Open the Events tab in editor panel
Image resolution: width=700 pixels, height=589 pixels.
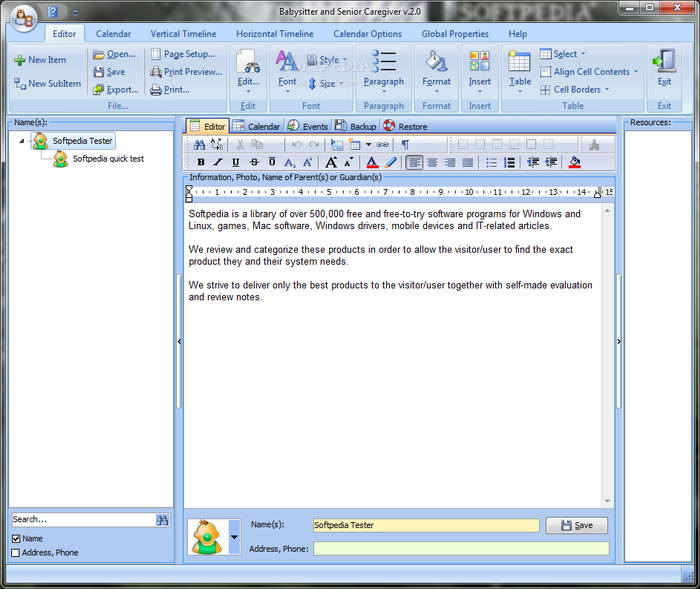pyautogui.click(x=308, y=126)
